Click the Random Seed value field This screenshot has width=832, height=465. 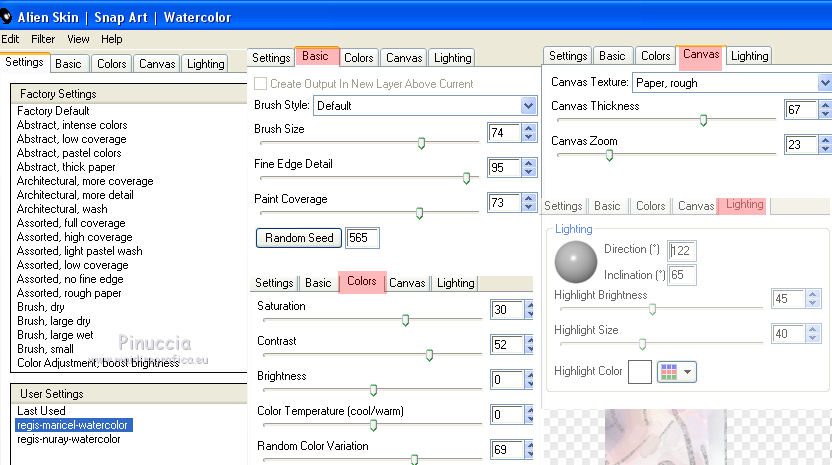(x=362, y=238)
